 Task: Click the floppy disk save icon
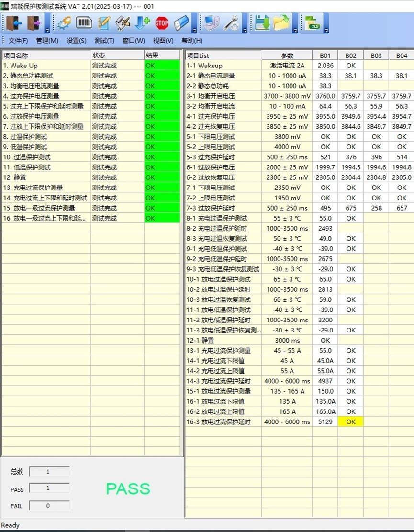point(262,23)
